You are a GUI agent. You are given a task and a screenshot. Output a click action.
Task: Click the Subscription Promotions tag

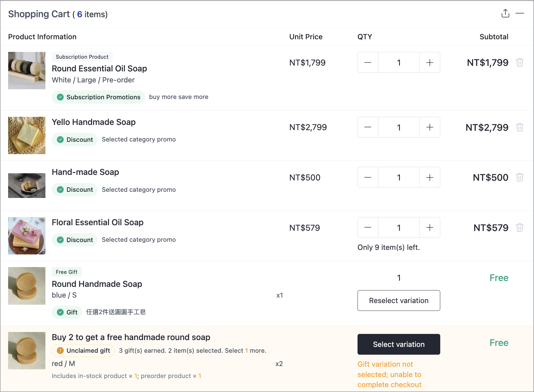[x=98, y=97]
